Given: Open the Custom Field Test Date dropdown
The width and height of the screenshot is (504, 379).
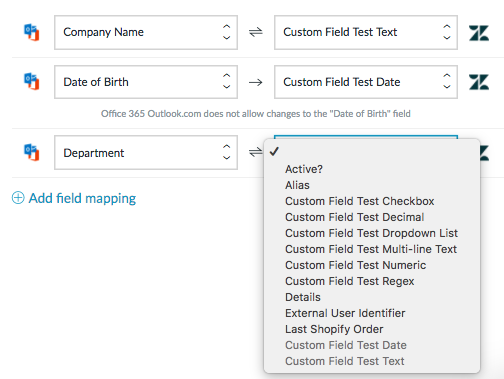Looking at the screenshot, I should pyautogui.click(x=366, y=82).
